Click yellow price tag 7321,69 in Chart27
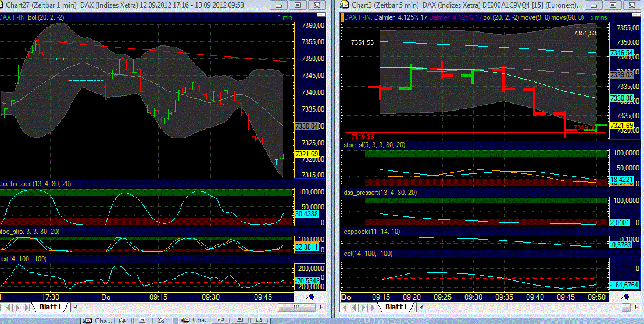The height and width of the screenshot is (324, 644). pos(306,154)
